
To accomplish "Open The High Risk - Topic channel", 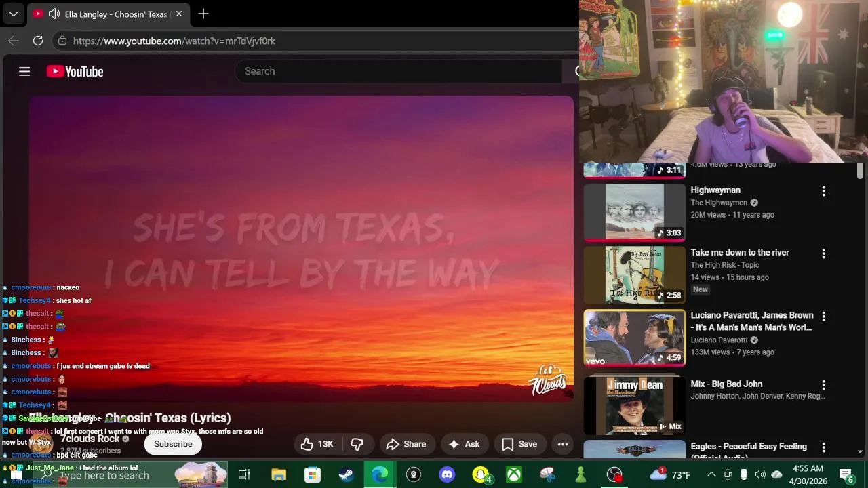I will pos(724,265).
